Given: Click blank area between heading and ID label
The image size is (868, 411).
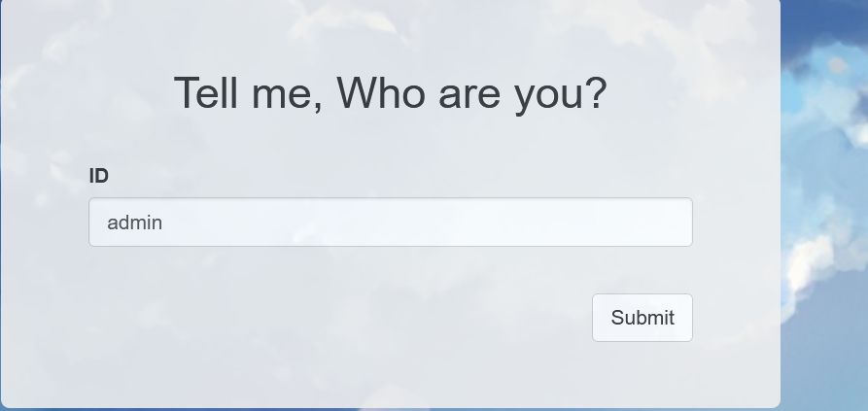Looking at the screenshot, I should click(391, 142).
